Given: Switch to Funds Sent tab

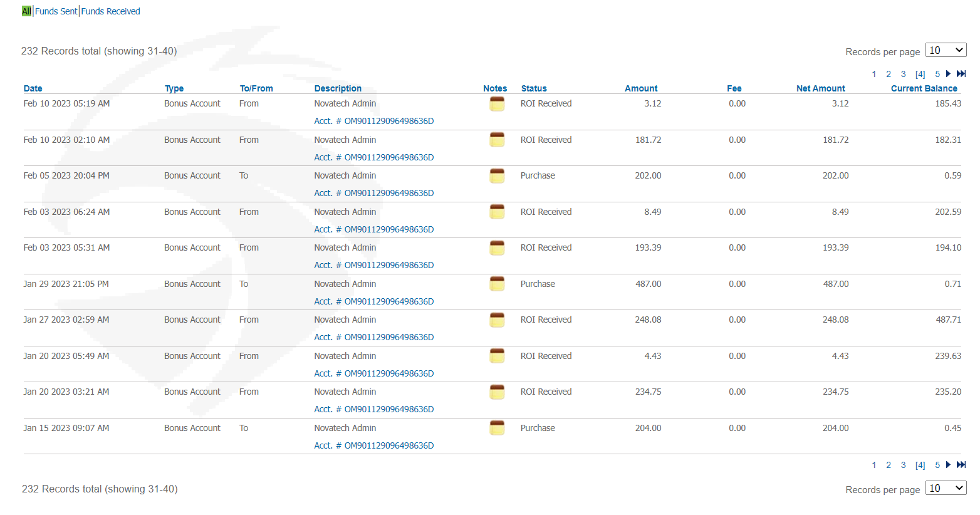Looking at the screenshot, I should (56, 11).
